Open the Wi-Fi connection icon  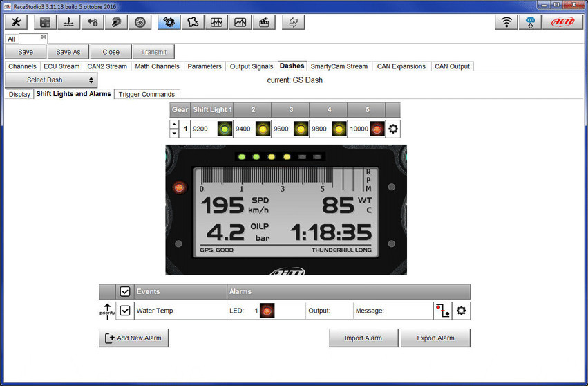coord(506,22)
